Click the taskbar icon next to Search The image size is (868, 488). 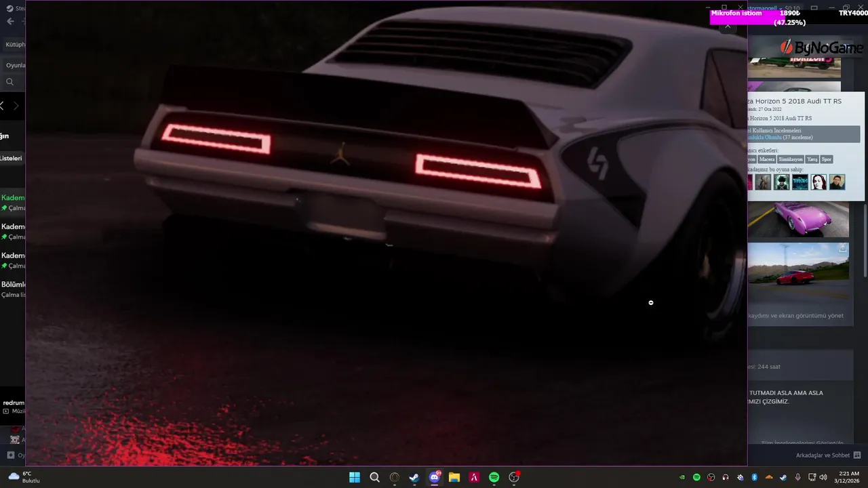coord(395,477)
